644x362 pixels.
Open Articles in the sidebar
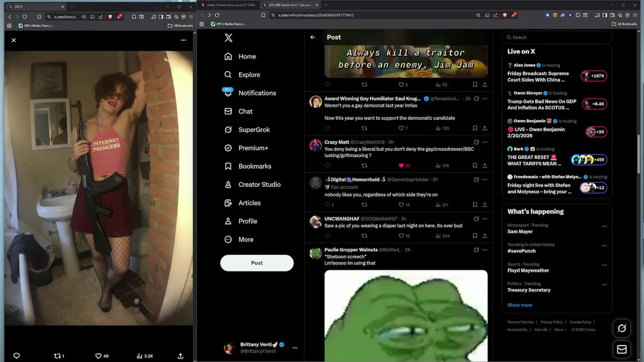click(x=243, y=203)
